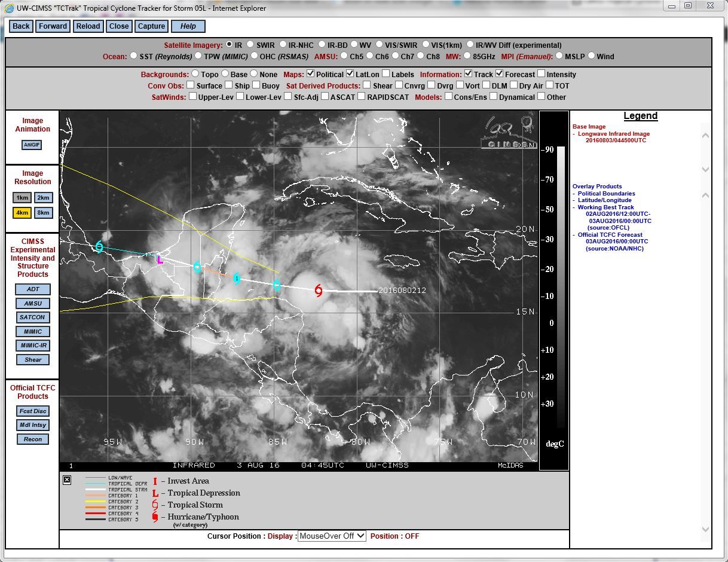Select the SWIR satellite imagery radio
Viewport: 728px width, 562px height.
[250, 45]
